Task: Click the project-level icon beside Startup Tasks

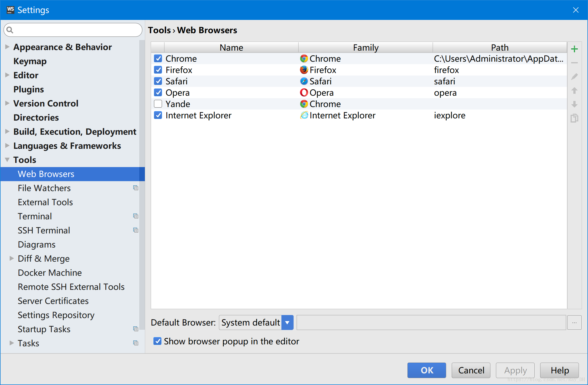Action: [x=135, y=329]
